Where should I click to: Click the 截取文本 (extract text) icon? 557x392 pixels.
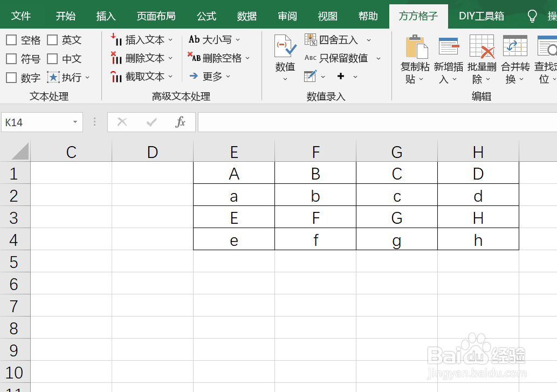coord(116,77)
